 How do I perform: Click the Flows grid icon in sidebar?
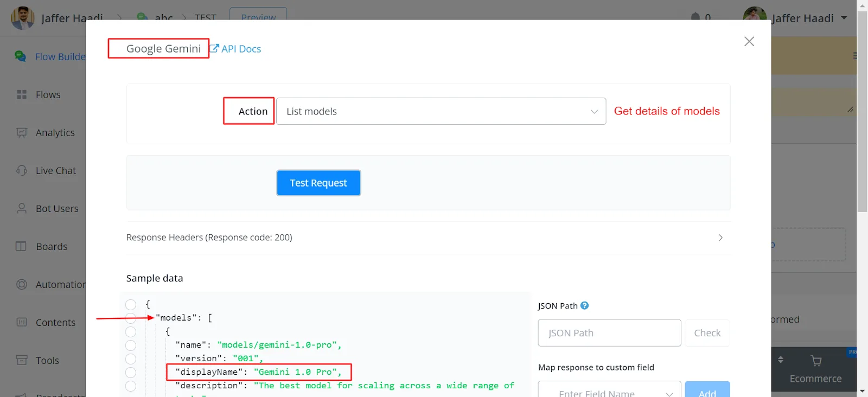tap(22, 94)
